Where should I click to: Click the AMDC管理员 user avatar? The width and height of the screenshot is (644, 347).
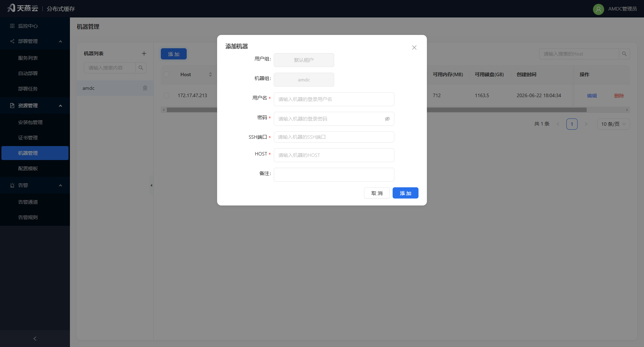coord(599,9)
